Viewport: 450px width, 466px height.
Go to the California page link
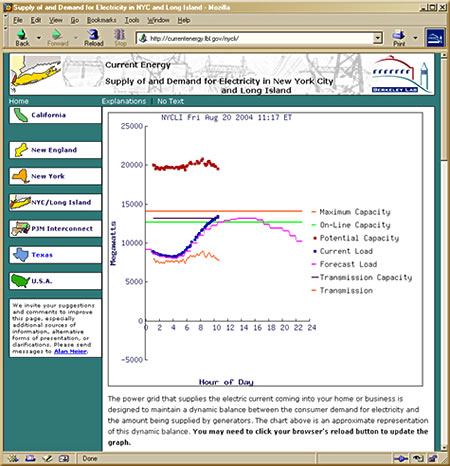48,115
